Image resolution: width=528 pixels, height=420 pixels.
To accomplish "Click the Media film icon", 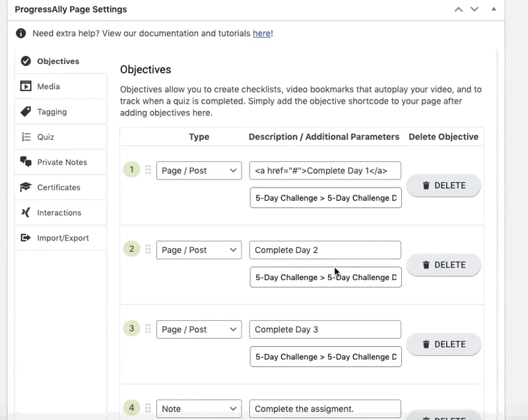I will tap(26, 87).
